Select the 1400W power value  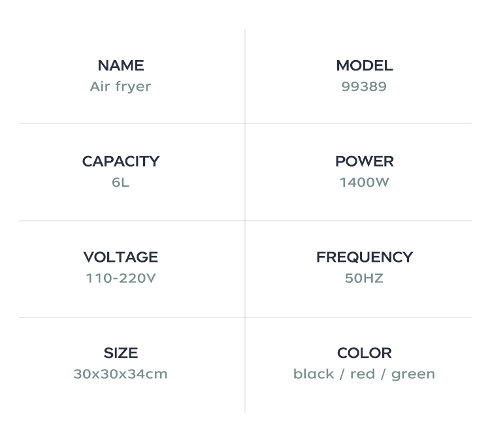(364, 182)
